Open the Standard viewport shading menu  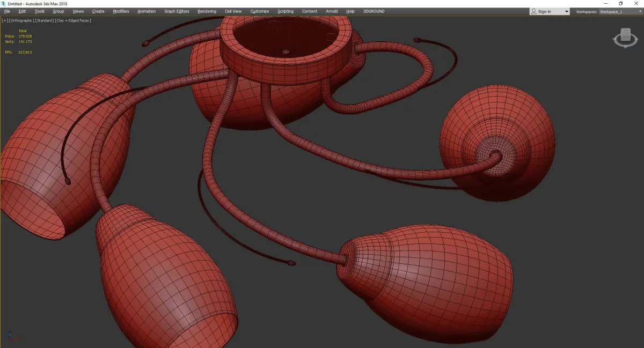tap(45, 20)
